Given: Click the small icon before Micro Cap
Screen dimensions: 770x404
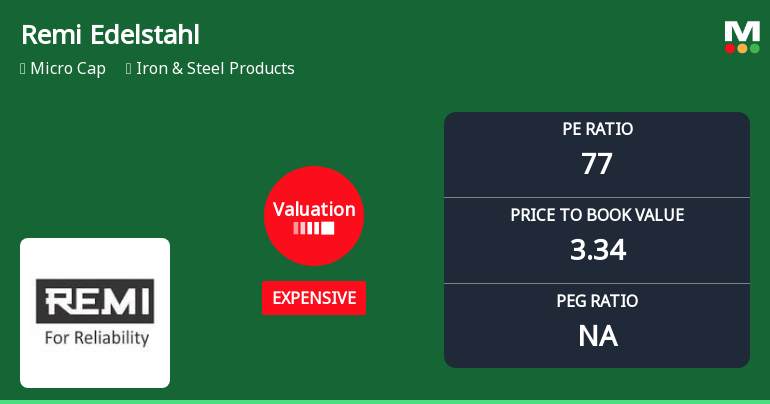Looking at the screenshot, I should (23, 69).
